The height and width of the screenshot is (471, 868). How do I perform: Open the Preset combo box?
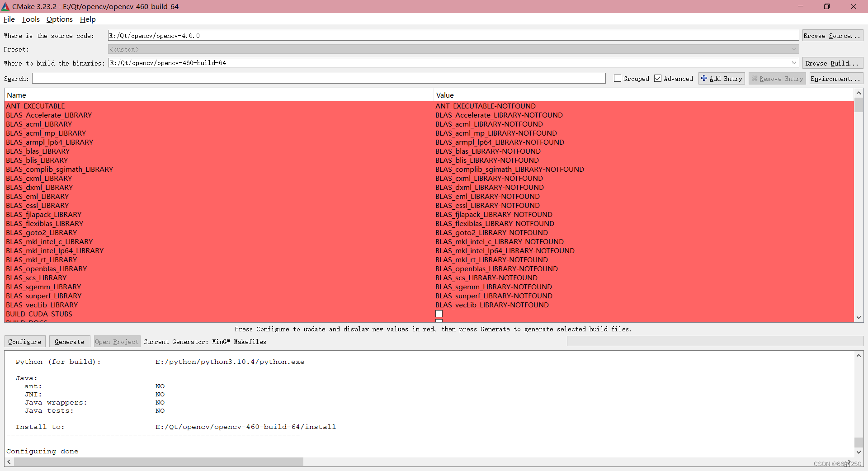(453, 49)
